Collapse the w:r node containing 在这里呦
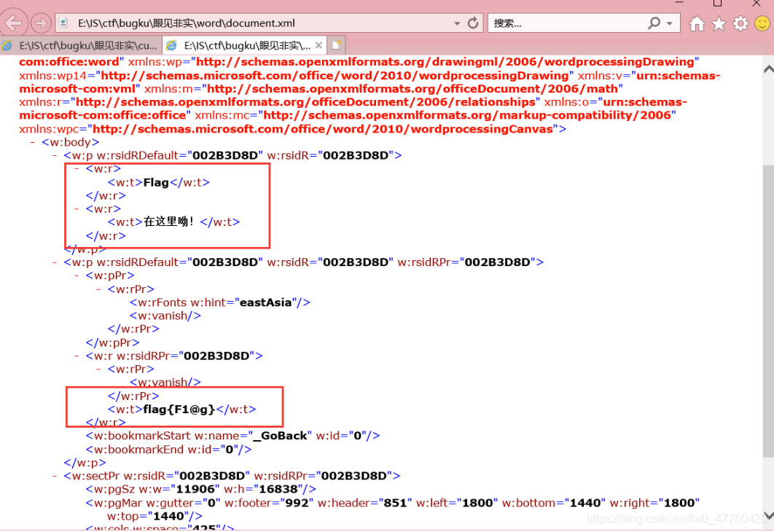Image resolution: width=774 pixels, height=532 pixels. click(77, 208)
